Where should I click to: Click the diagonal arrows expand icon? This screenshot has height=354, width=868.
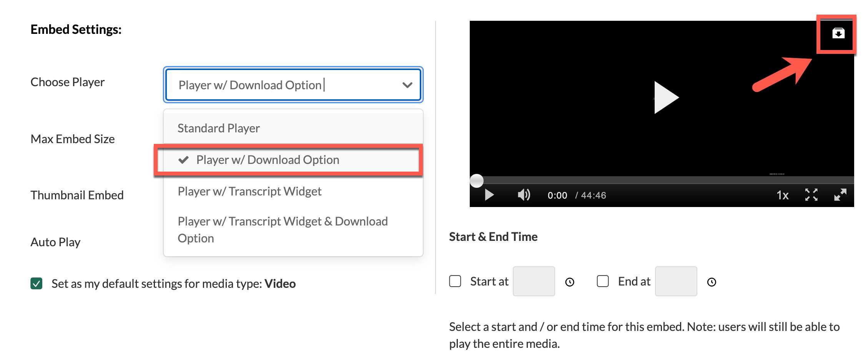click(840, 195)
